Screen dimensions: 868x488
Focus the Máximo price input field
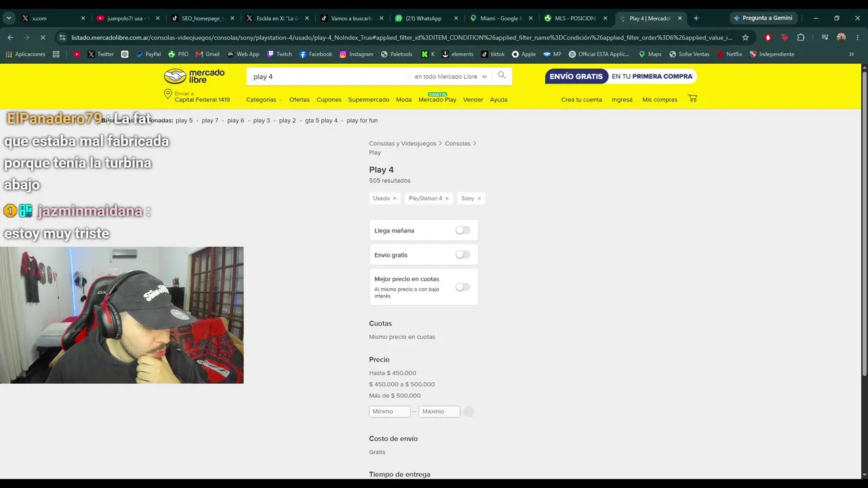439,411
